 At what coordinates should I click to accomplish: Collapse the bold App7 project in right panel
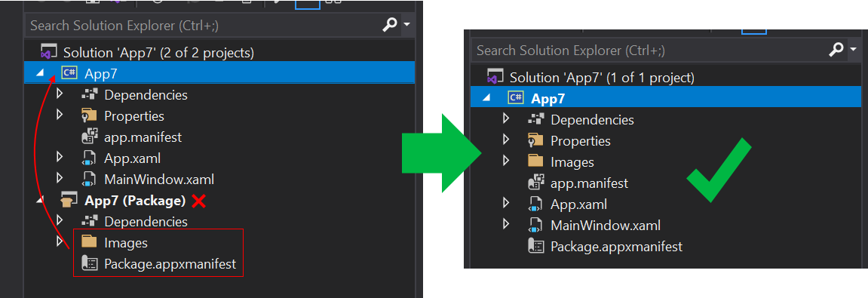(x=486, y=98)
